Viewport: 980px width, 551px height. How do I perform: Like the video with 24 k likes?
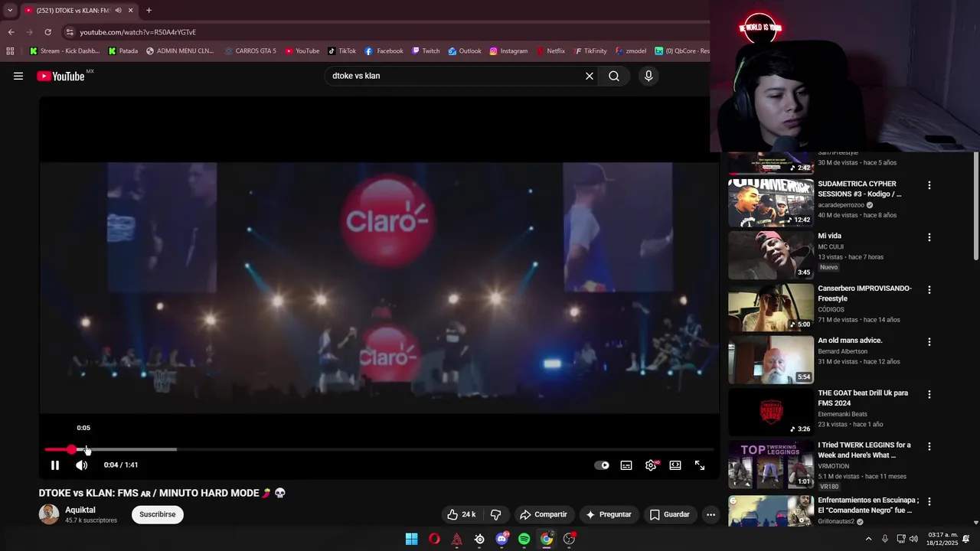coord(461,514)
